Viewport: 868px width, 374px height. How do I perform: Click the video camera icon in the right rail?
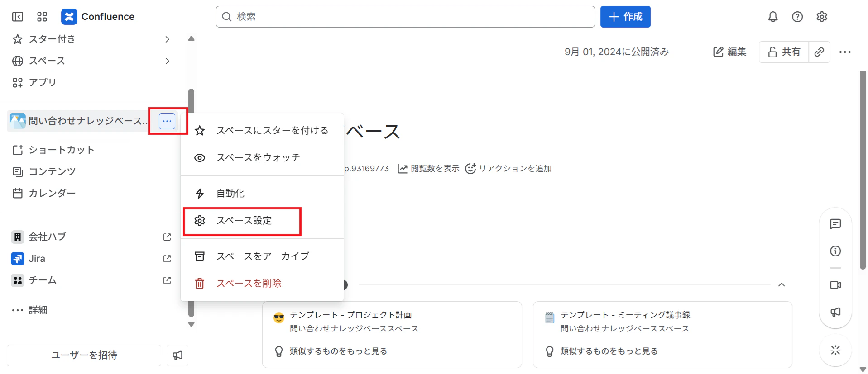pyautogui.click(x=835, y=285)
